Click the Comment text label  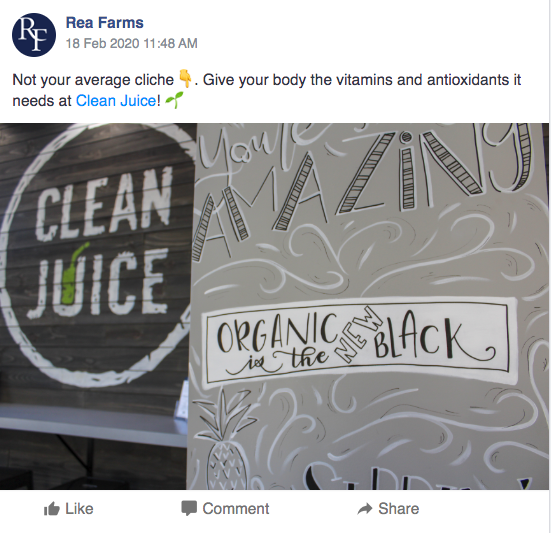click(236, 509)
